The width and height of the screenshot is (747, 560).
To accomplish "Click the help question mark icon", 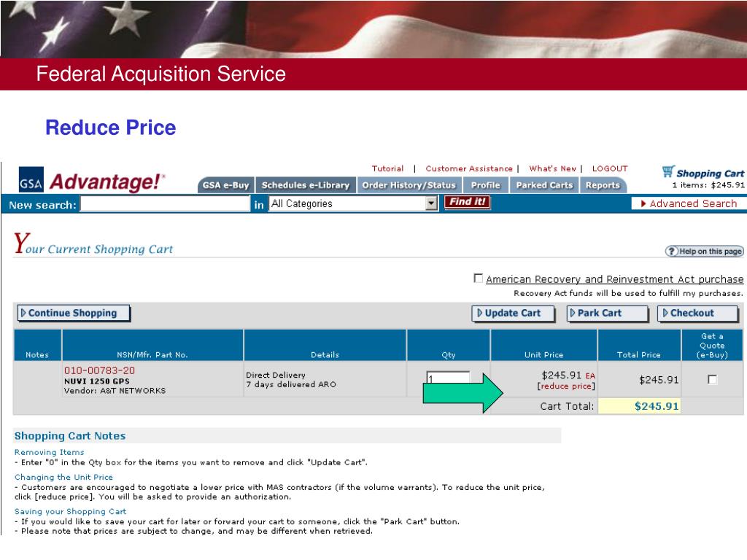I will pyautogui.click(x=672, y=252).
